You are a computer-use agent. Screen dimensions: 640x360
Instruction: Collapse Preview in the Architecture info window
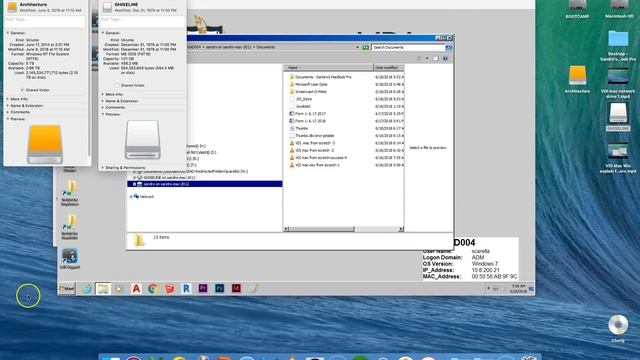click(x=8, y=119)
